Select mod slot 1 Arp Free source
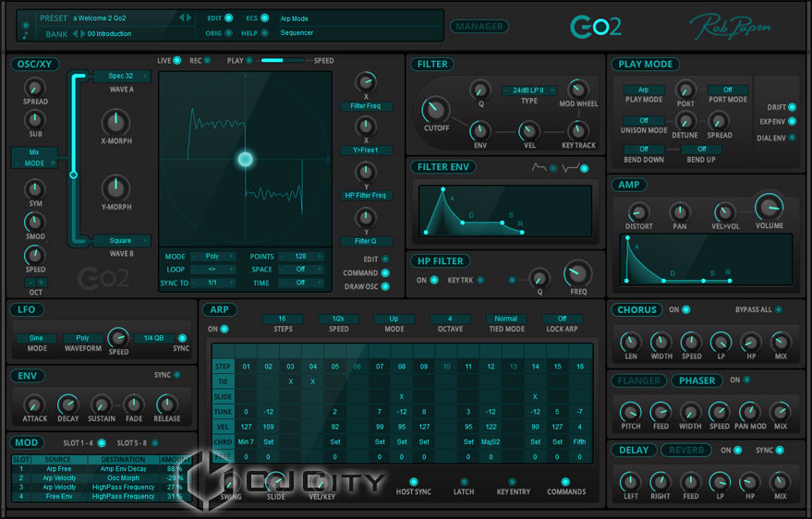 tap(58, 469)
